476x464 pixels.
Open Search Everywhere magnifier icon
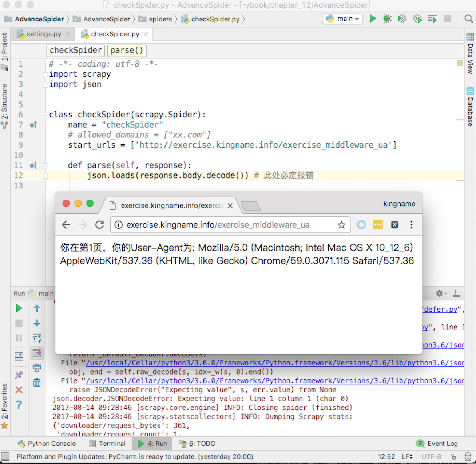(x=469, y=19)
